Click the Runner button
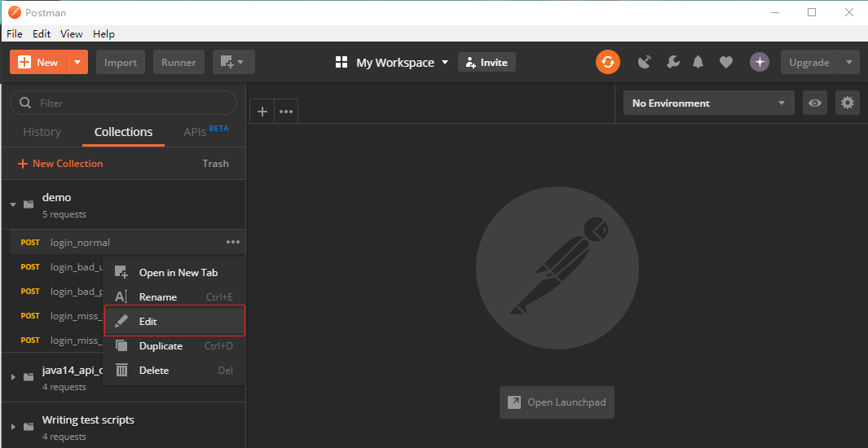This screenshot has height=448, width=868. tap(178, 62)
